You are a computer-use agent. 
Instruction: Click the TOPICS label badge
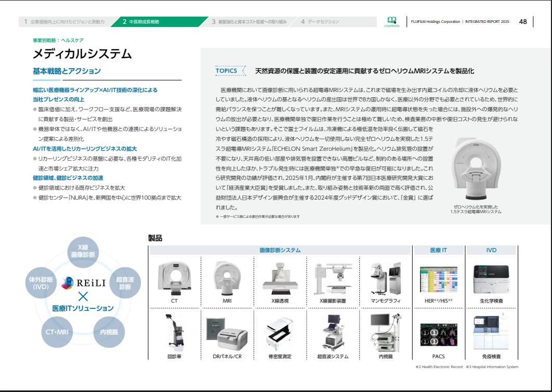tap(227, 71)
